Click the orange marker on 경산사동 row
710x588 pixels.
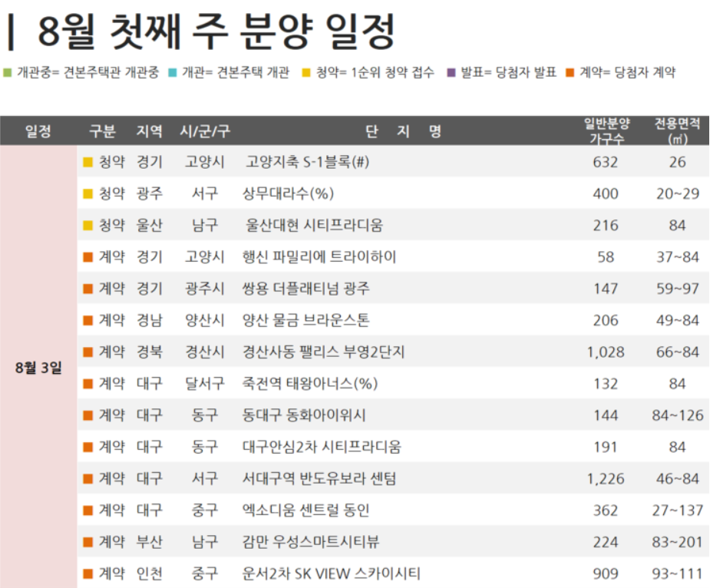pyautogui.click(x=88, y=352)
